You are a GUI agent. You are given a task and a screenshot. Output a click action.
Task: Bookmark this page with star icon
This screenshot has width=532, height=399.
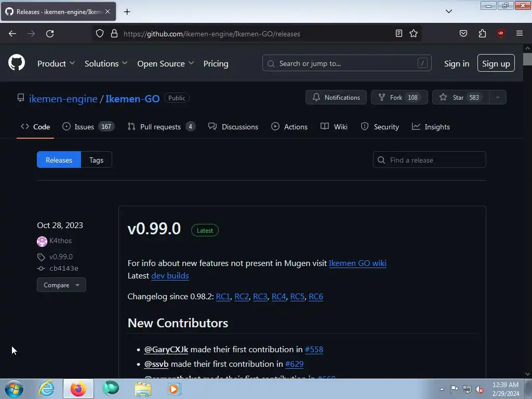click(x=413, y=33)
